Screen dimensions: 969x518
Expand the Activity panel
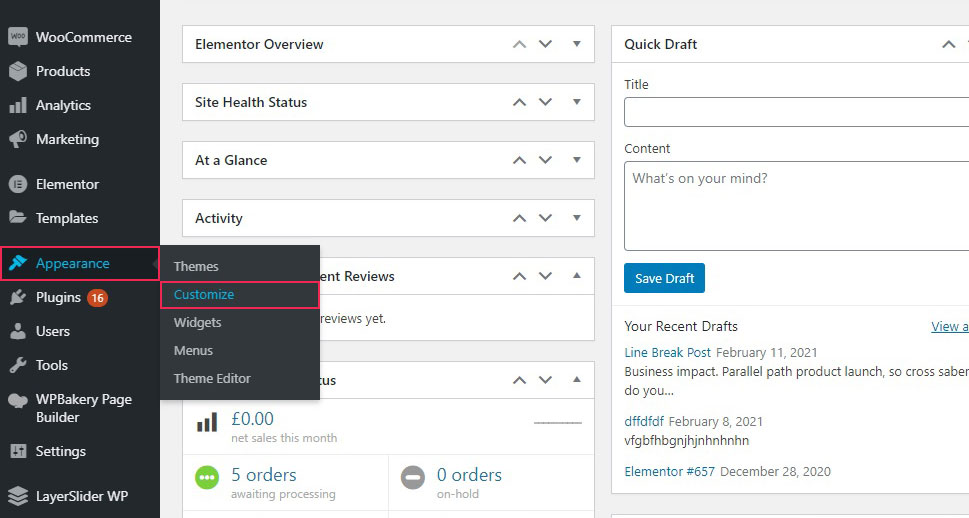[x=577, y=218]
